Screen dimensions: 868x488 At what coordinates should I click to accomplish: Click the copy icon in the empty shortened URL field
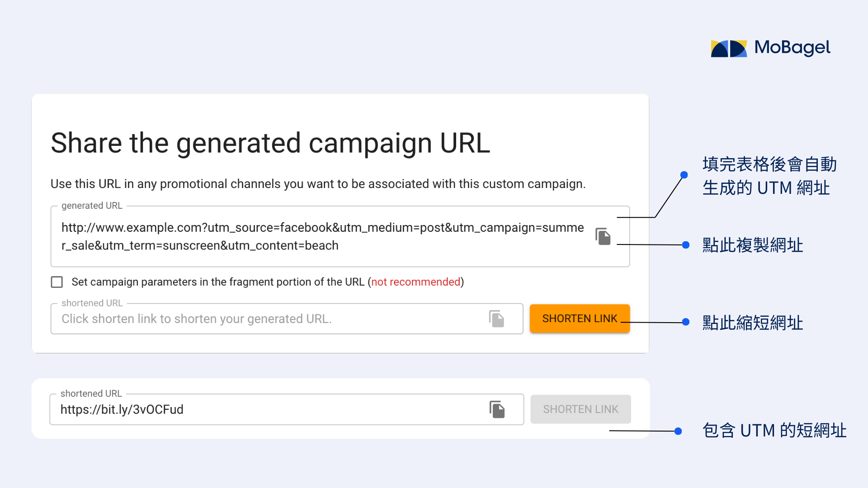coord(496,319)
